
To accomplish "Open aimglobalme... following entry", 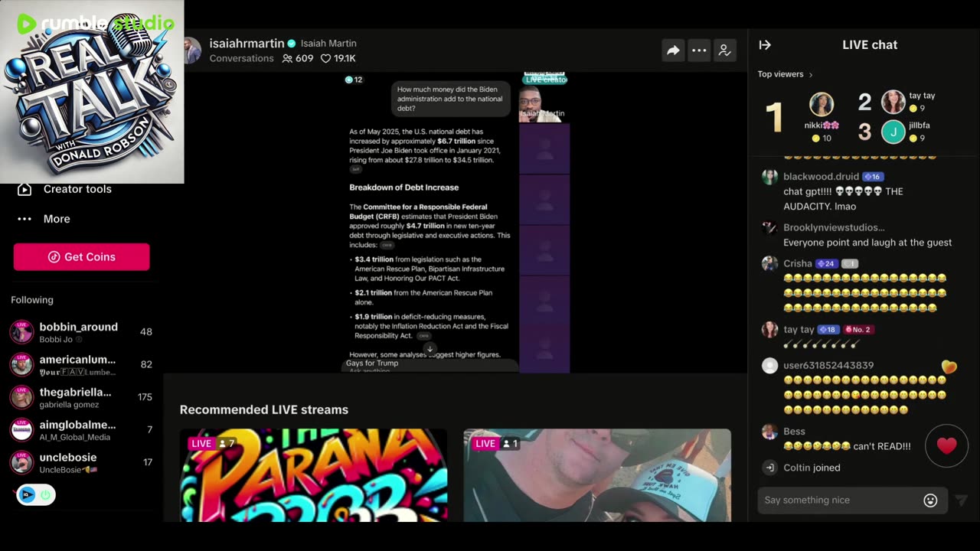I will tap(81, 430).
